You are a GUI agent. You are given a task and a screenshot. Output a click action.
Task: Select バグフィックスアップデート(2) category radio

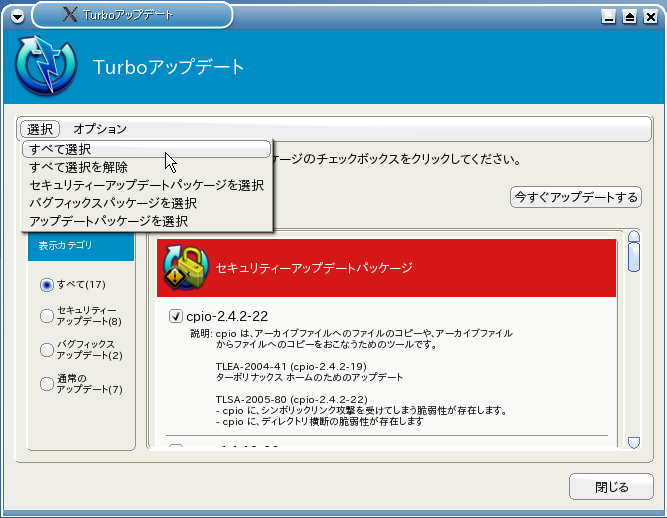click(x=47, y=350)
